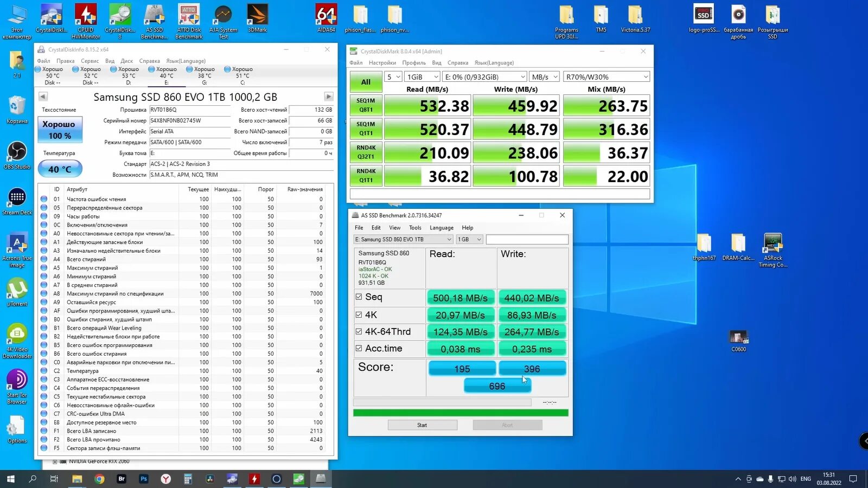Open the test count dropdown showing 5
Image resolution: width=868 pixels, height=488 pixels.
pos(393,77)
